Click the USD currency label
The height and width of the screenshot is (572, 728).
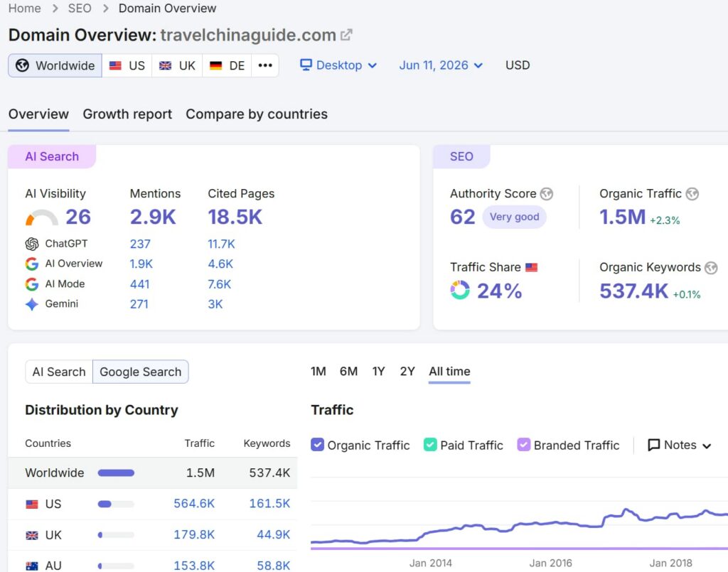point(518,65)
